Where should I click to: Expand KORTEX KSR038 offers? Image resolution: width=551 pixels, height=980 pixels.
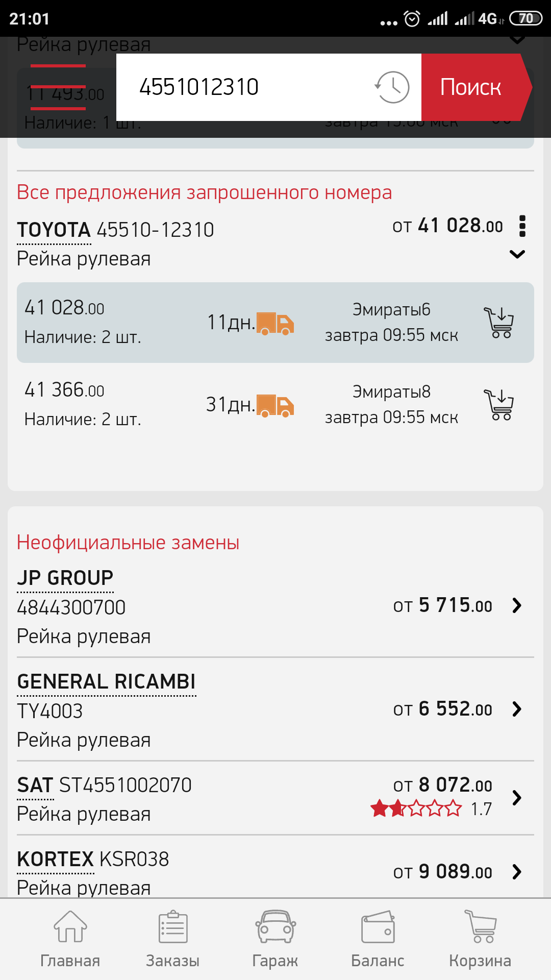pyautogui.click(x=517, y=872)
